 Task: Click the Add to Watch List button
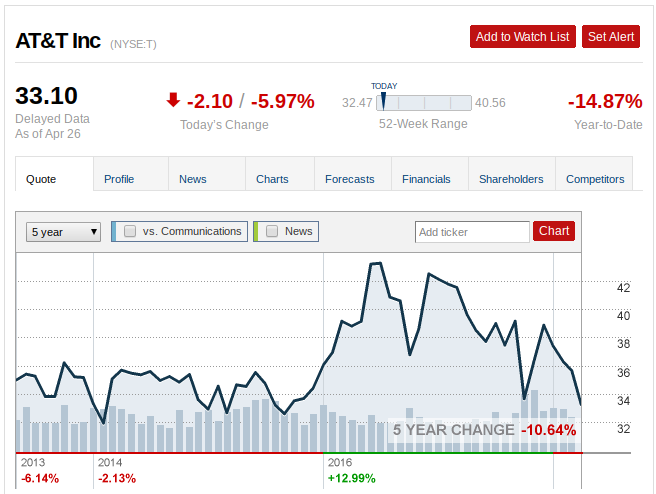(x=523, y=36)
